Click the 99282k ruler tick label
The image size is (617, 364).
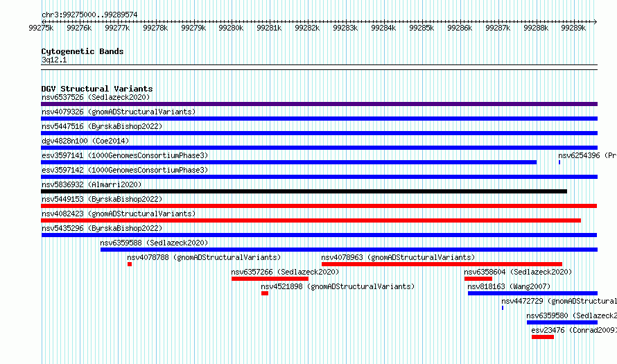point(307,28)
